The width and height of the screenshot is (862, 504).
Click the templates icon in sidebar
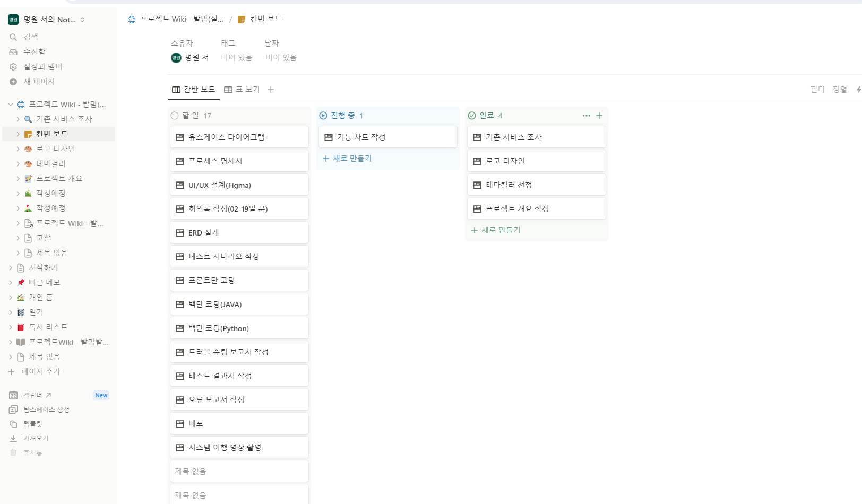click(13, 424)
